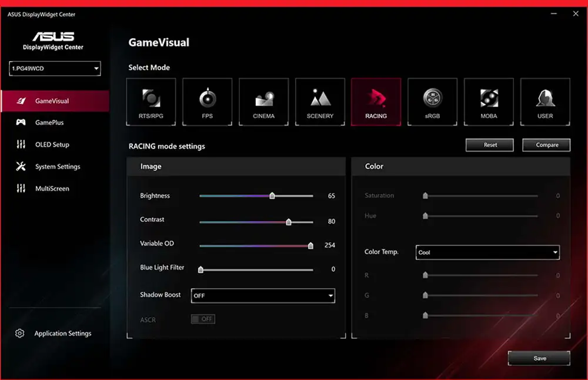
Task: Open the monitor selector 1.PG49WCD dropdown
Action: coord(55,69)
